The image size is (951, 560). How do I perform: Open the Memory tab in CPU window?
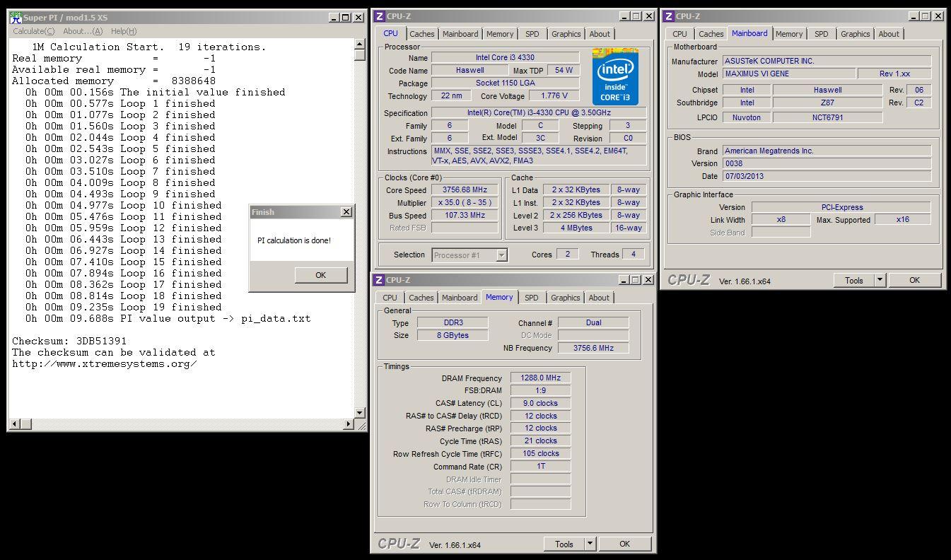click(500, 34)
